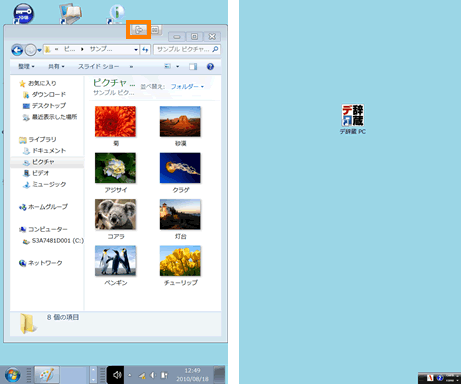Click the Show desktop button
Screen dimensions: 461x384
point(219,375)
